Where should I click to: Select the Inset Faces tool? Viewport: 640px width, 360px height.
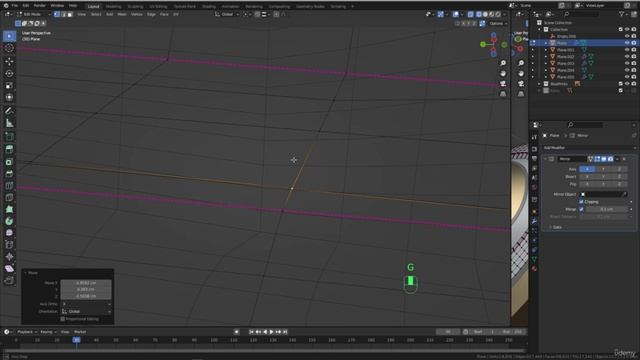coord(9,162)
